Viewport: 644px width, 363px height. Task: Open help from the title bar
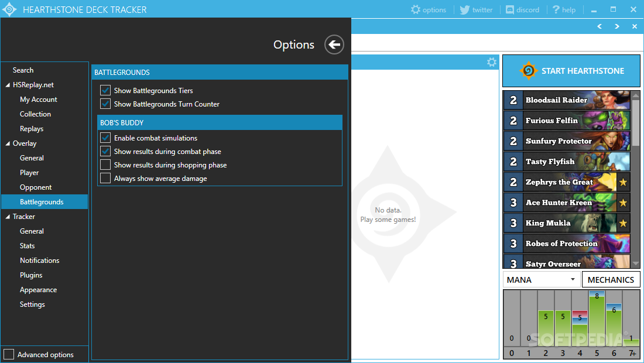pos(564,9)
